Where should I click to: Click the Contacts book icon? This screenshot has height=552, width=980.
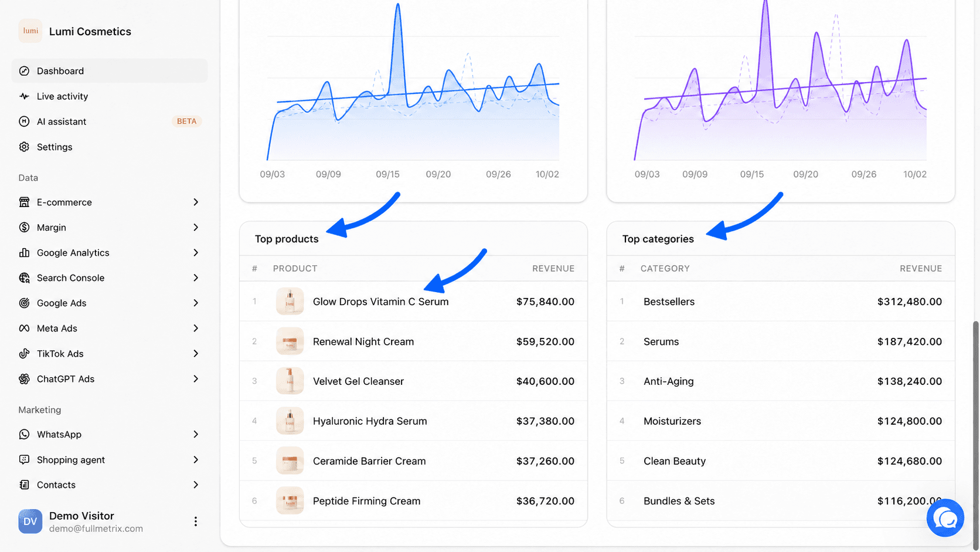[x=24, y=485]
